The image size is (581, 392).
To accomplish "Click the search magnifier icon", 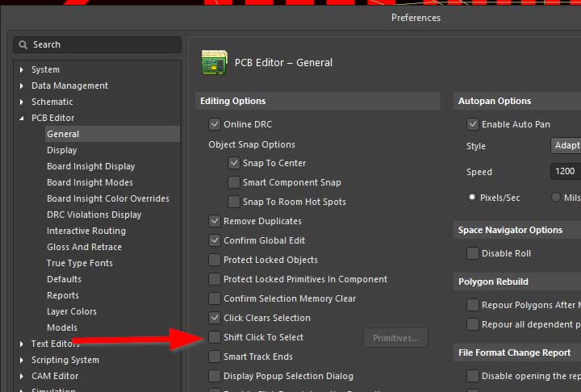I will point(24,44).
